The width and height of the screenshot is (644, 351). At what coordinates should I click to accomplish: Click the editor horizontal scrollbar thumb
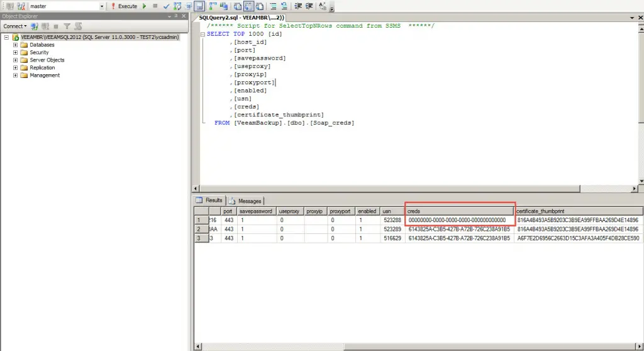pyautogui.click(x=390, y=189)
